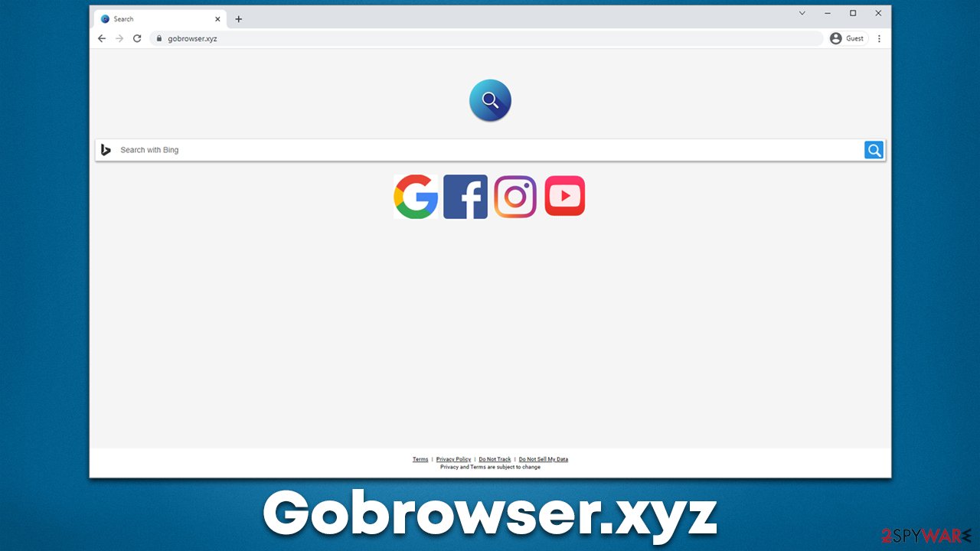Open the Google shortcut icon
Viewport: 980px width, 551px height.
coord(416,197)
